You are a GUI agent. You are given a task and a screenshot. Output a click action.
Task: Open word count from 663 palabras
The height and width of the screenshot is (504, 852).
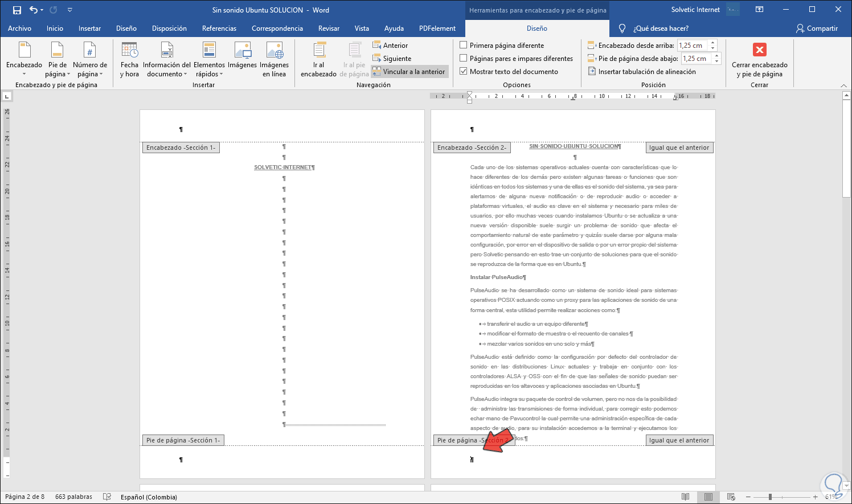(73, 497)
